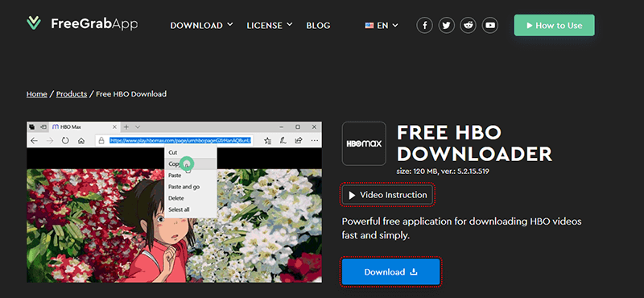Click the Free HBO Download breadcrumb text
Screen dimensions: 644x298
(x=131, y=94)
